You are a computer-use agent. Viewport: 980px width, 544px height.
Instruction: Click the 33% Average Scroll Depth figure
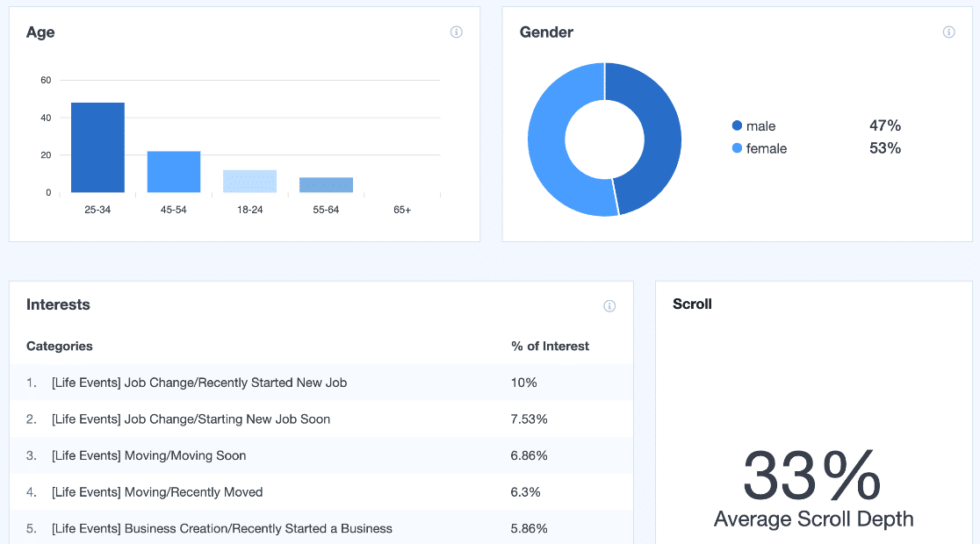click(x=811, y=476)
